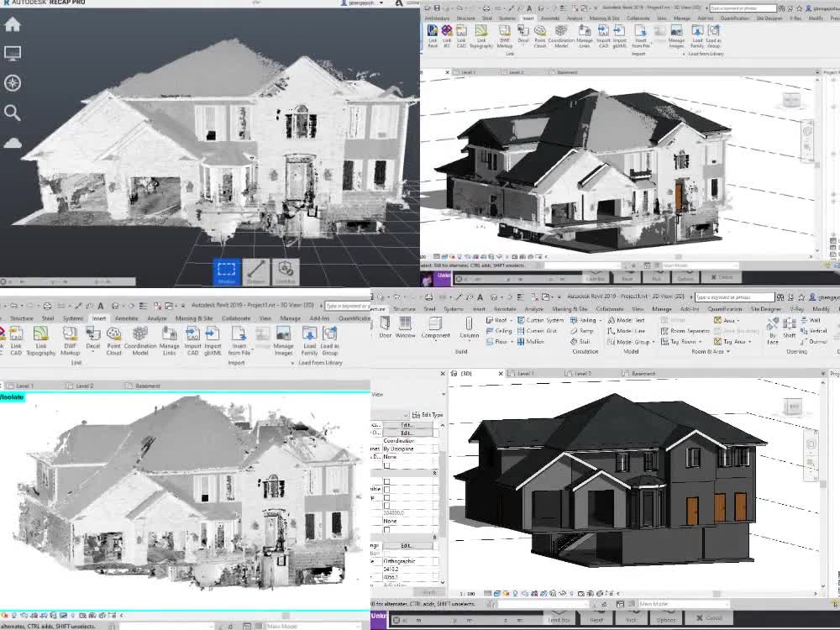Switch to the Annotate ribbon tab
Image resolution: width=840 pixels, height=630 pixels.
[503, 309]
